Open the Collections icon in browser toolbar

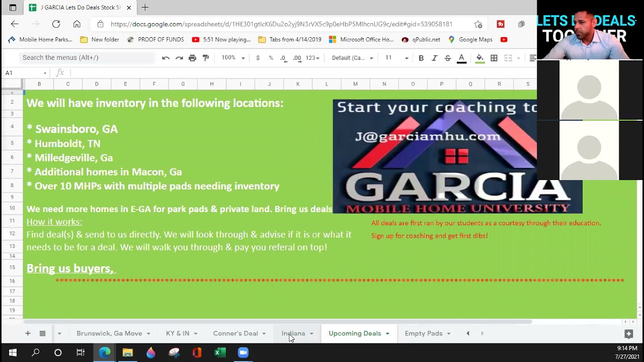coord(521,24)
